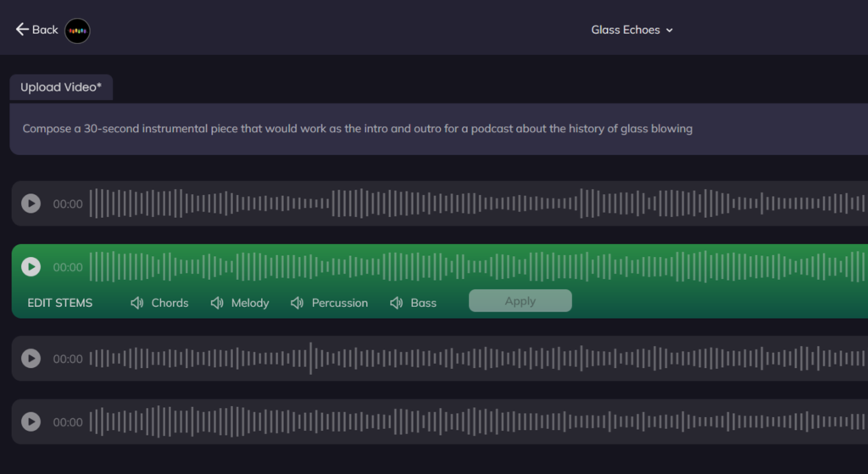Mute the Melody stem speaker icon
This screenshot has width=868, height=474.
point(217,303)
